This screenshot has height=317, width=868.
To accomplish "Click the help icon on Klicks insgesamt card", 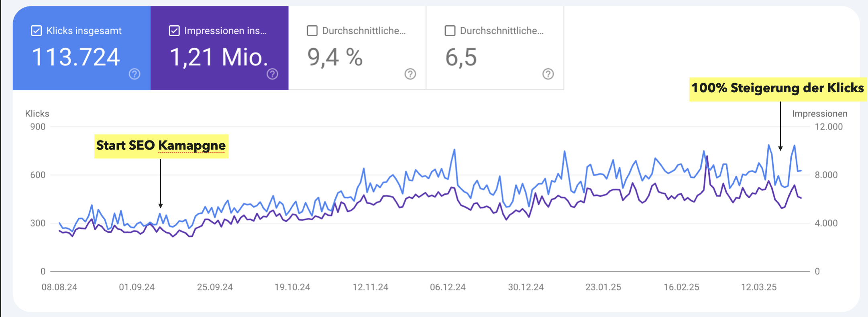I will click(x=134, y=74).
